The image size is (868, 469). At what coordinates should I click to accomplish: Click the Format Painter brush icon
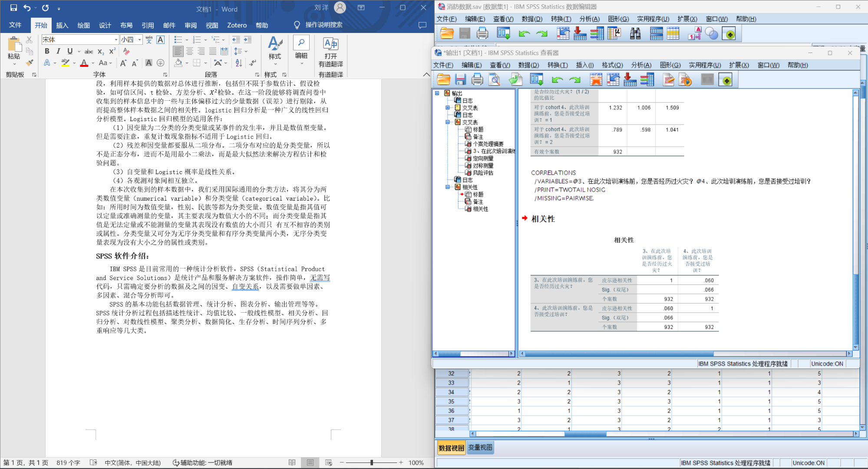tap(30, 63)
